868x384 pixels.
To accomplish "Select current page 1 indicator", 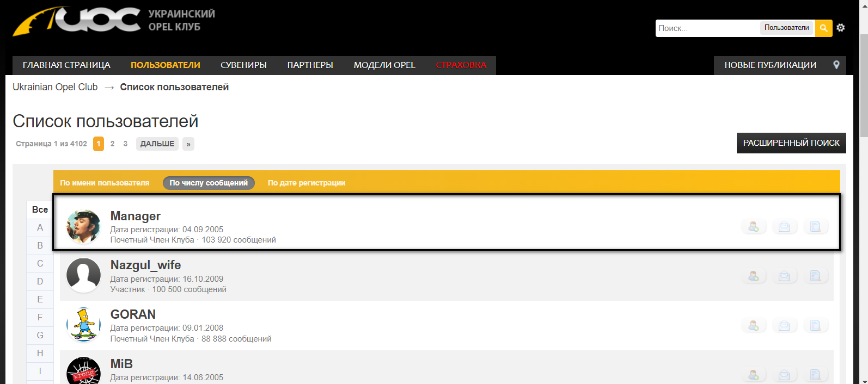I will (99, 144).
